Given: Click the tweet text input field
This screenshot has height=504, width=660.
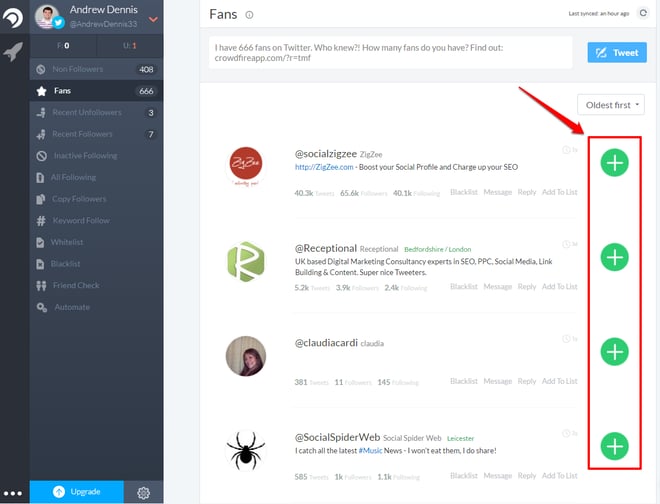Looking at the screenshot, I should (391, 53).
